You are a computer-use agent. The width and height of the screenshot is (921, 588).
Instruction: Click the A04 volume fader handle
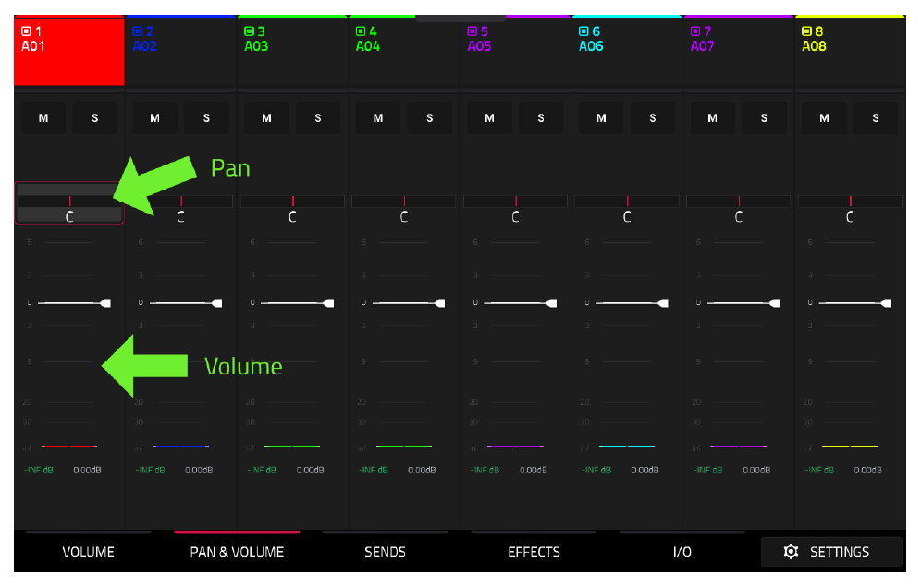pyautogui.click(x=439, y=303)
